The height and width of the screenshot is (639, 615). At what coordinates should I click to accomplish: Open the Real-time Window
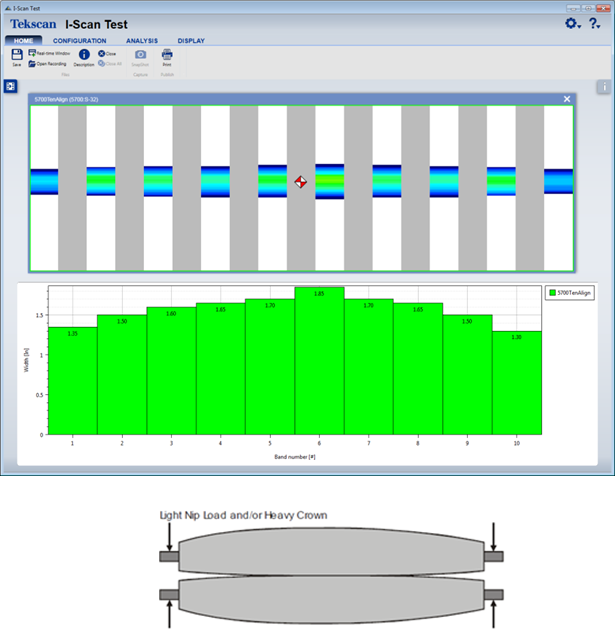49,52
